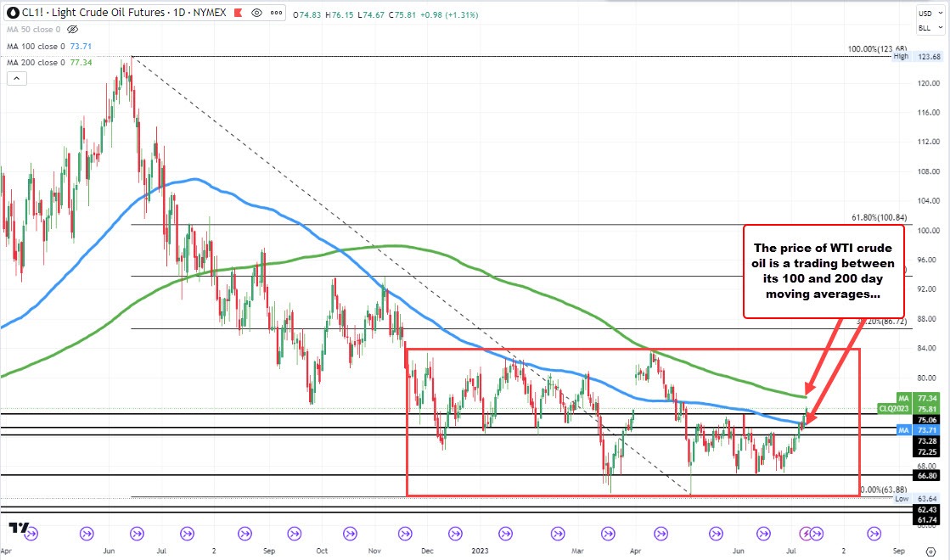Click the blue 73.71 value in the MA 100 legend

pos(81,46)
